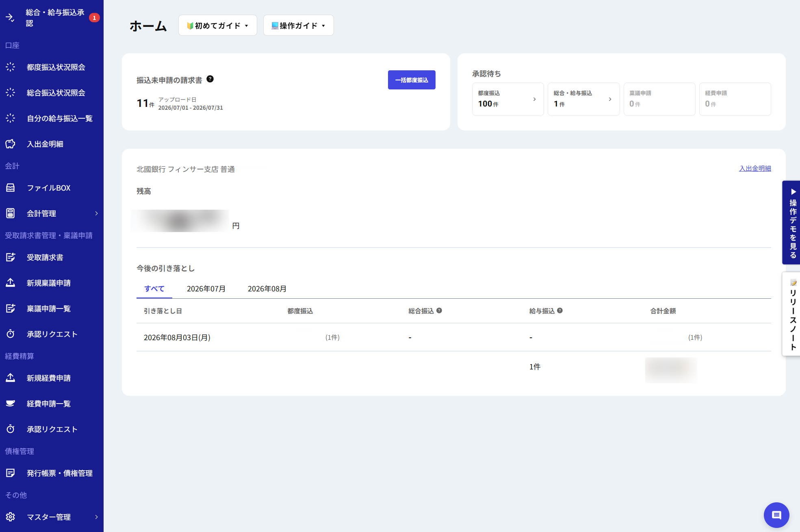Image resolution: width=800 pixels, height=532 pixels.
Task: Switch to the 2026年07月 tab
Action: (206, 289)
